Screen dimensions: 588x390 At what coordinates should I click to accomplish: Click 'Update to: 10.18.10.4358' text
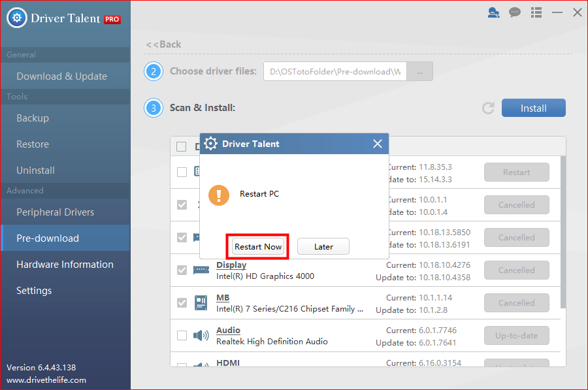(423, 278)
